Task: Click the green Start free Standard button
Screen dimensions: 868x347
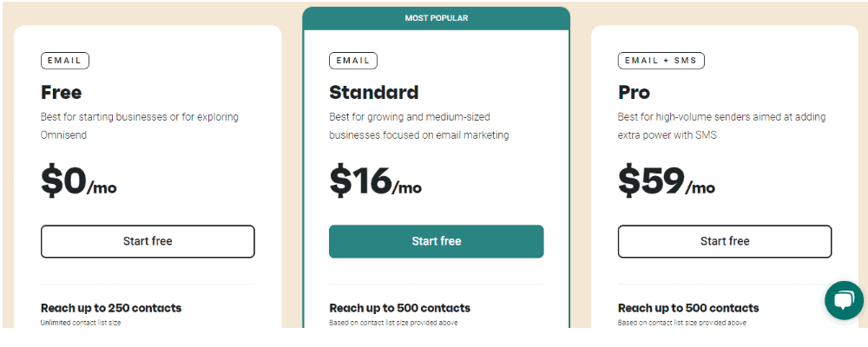Action: click(x=437, y=241)
